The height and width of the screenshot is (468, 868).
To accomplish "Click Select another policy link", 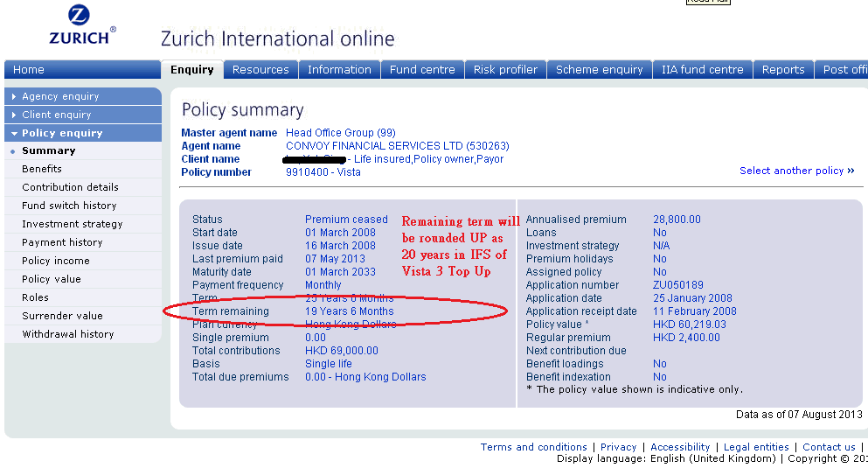I will [x=796, y=171].
